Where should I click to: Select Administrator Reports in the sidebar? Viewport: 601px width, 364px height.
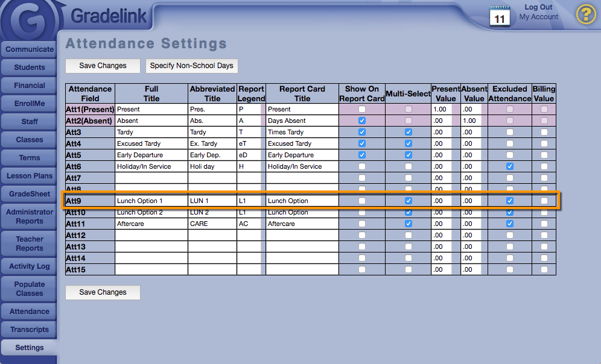pyautogui.click(x=30, y=216)
